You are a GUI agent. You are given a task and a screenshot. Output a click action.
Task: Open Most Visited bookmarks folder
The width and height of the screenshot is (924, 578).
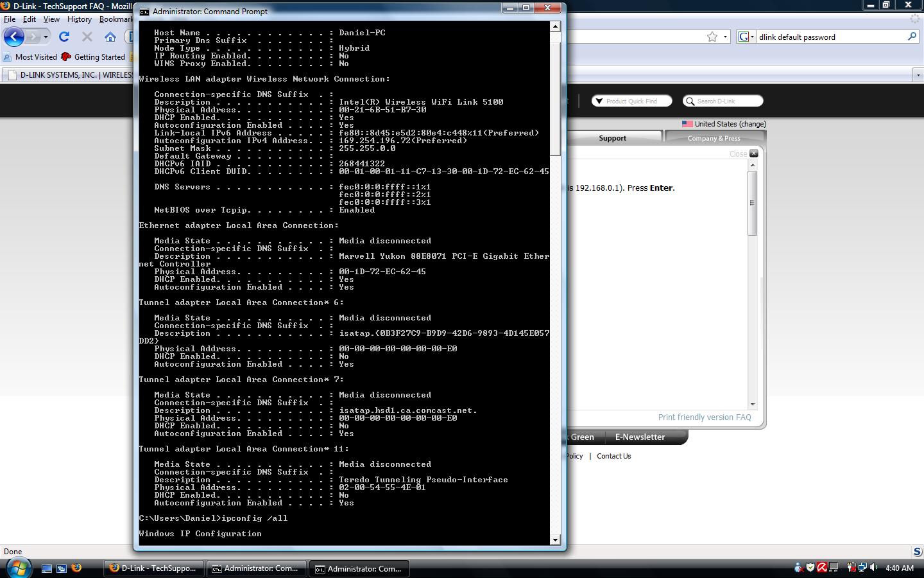tap(30, 57)
